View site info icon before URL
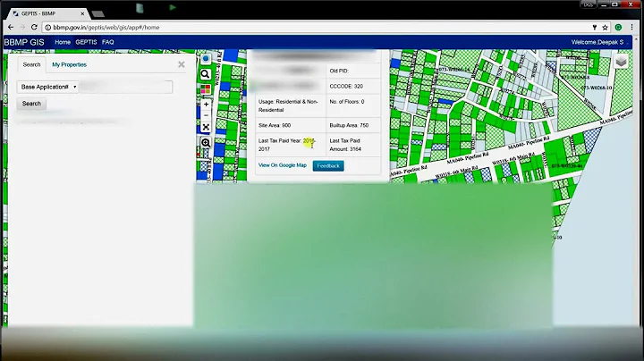 (x=47, y=28)
